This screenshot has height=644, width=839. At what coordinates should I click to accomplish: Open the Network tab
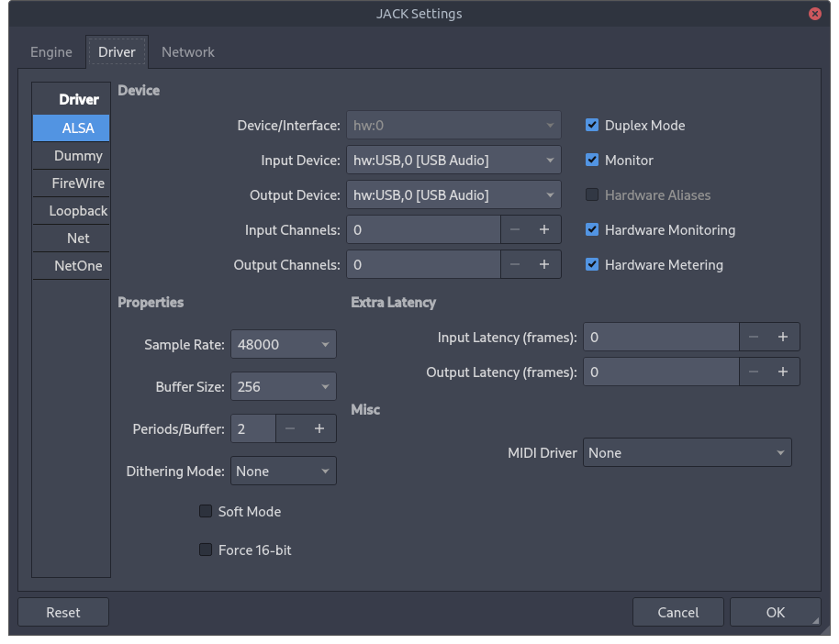click(188, 52)
